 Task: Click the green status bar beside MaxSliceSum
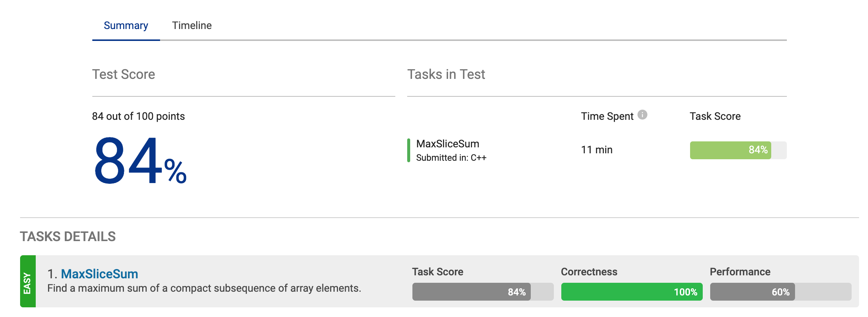tap(408, 150)
